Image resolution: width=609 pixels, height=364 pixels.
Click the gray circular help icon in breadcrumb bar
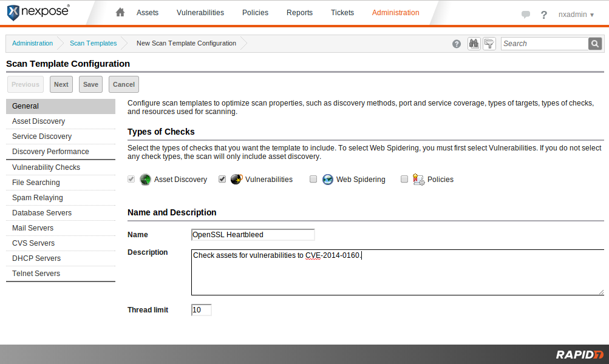tap(457, 44)
